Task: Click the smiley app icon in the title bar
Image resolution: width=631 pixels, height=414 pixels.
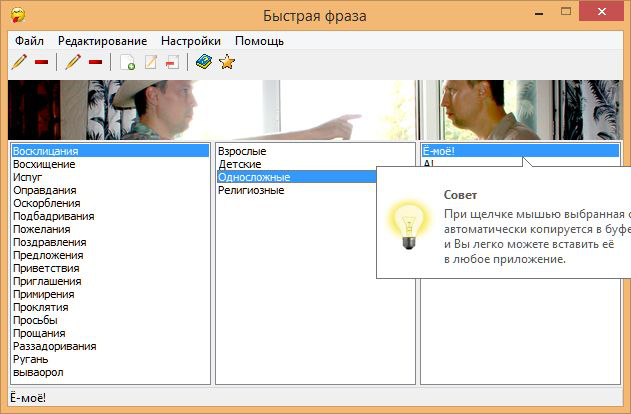Action: coord(18,15)
